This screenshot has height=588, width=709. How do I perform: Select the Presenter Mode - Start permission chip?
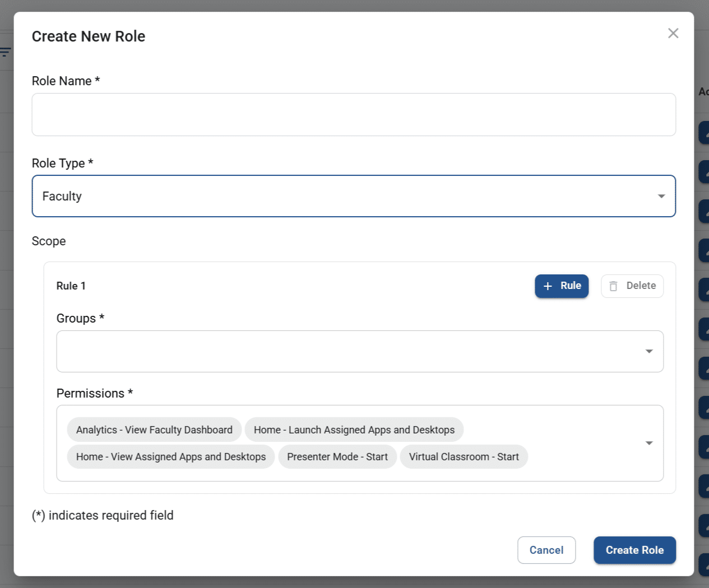pyautogui.click(x=337, y=456)
